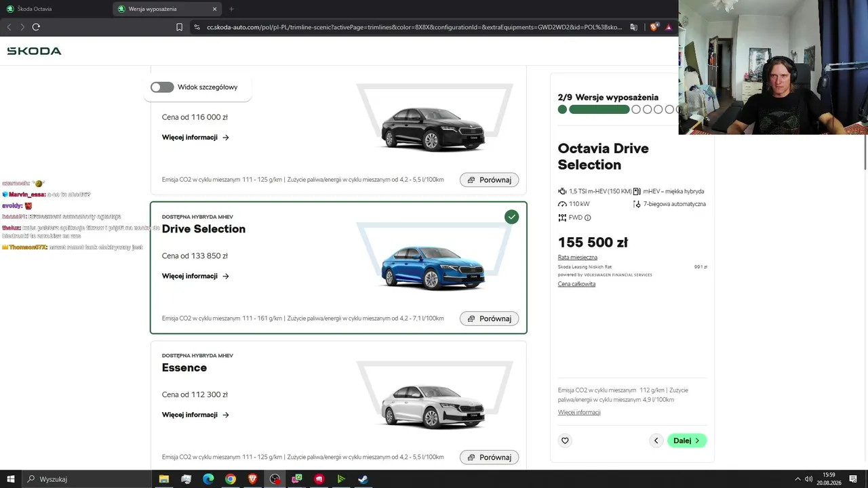Open Więcej informacji for the 116 000 zł trim
Viewport: 868px width, 488px height.
[x=195, y=138]
